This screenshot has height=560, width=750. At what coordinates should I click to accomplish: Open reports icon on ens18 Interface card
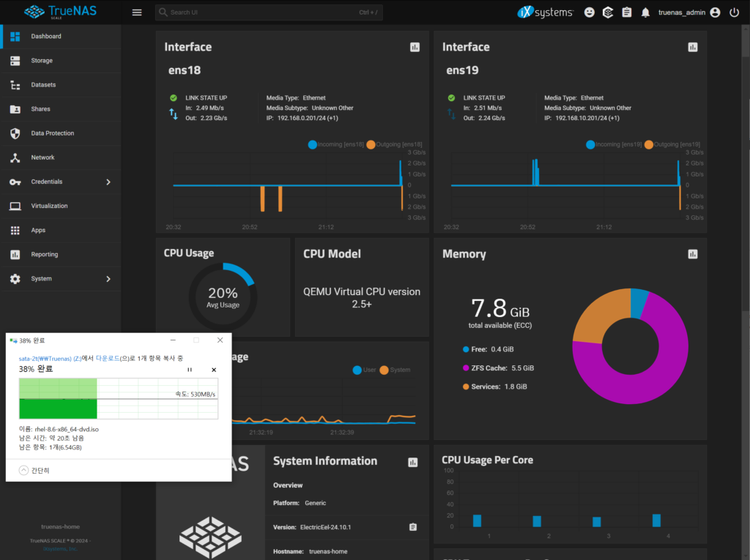coord(415,48)
